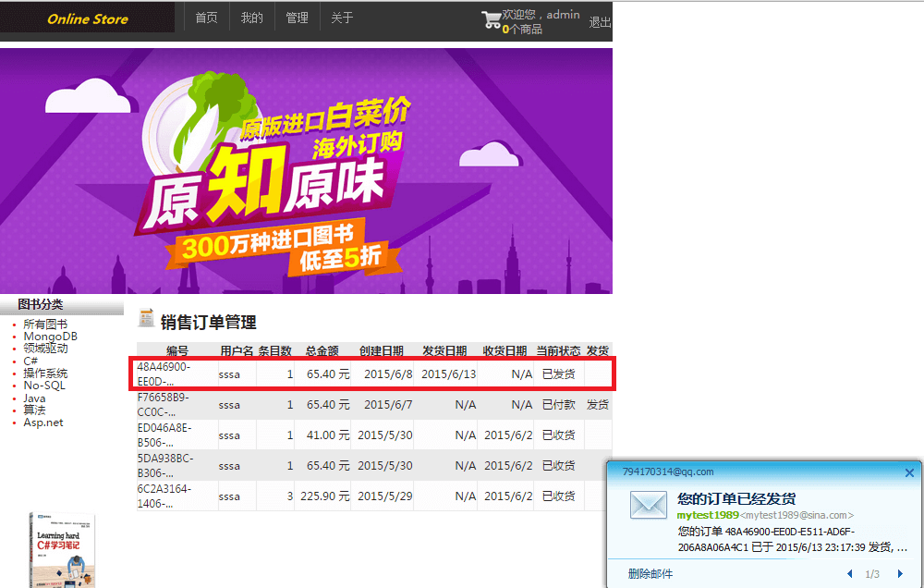Image resolution: width=924 pixels, height=588 pixels.
Task: Select 算法 book category
Action: pos(34,410)
